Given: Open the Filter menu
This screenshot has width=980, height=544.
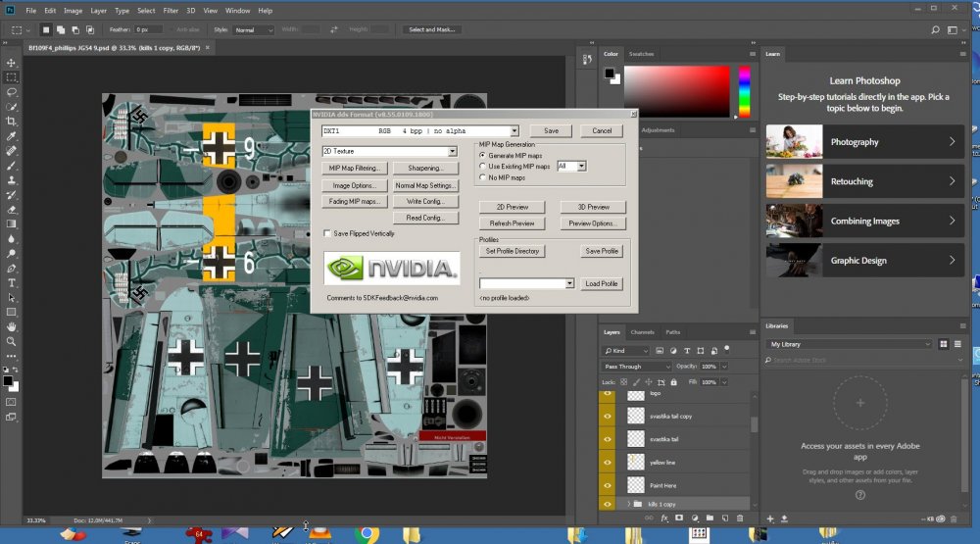Looking at the screenshot, I should tap(171, 11).
